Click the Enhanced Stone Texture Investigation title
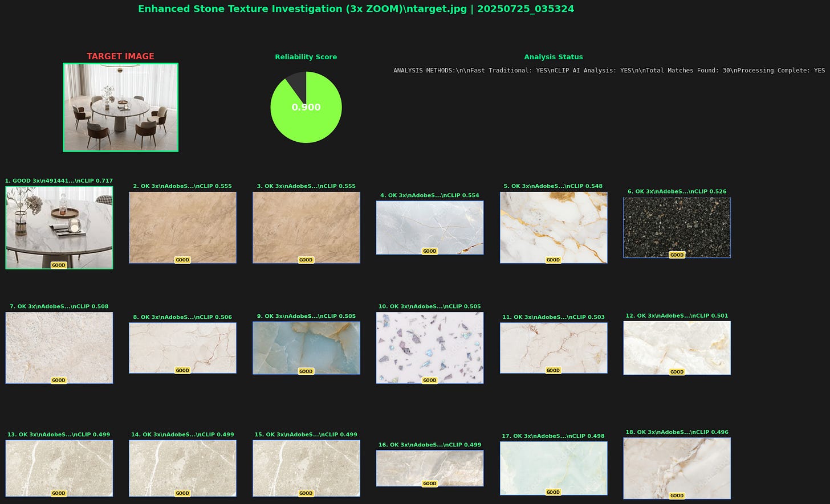 click(x=356, y=9)
